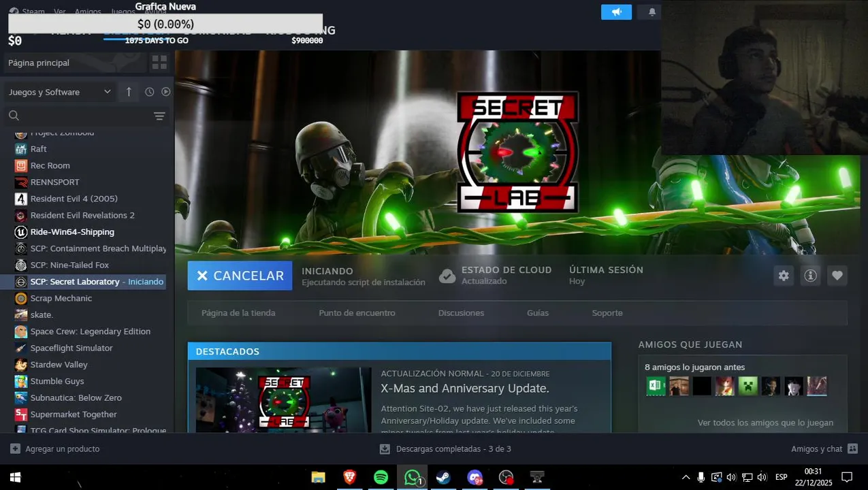The image size is (868, 490).
Task: Open the Windows Start menu
Action: (x=15, y=477)
